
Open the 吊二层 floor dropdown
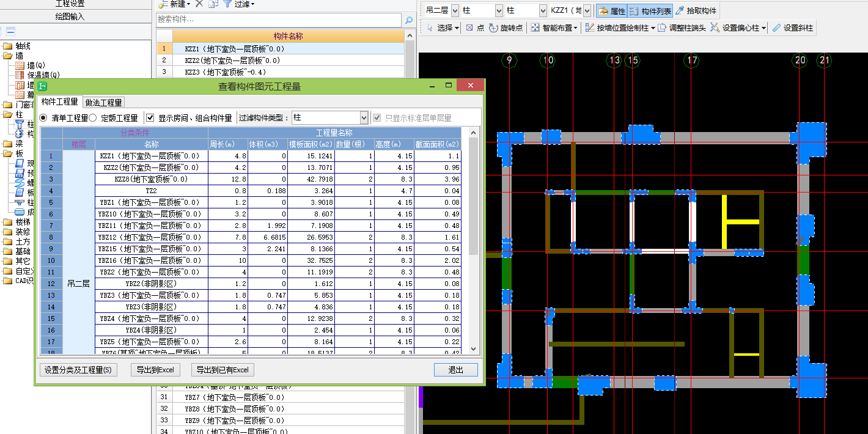pyautogui.click(x=455, y=11)
